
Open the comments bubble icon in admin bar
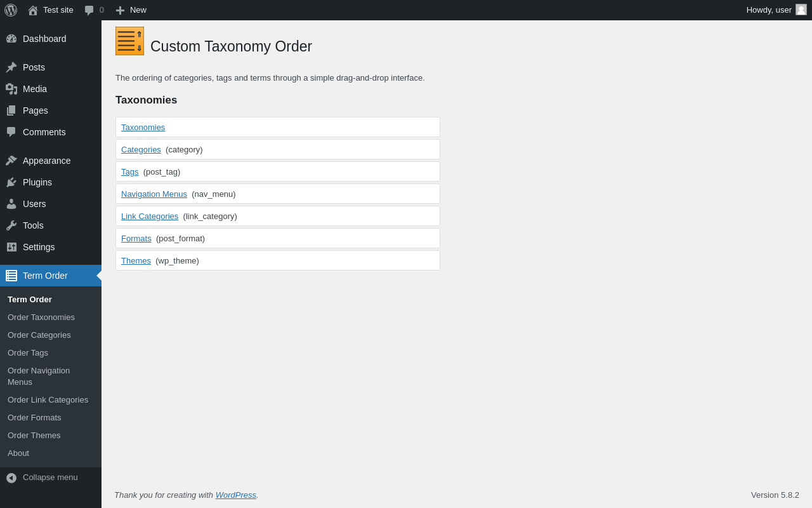(89, 10)
